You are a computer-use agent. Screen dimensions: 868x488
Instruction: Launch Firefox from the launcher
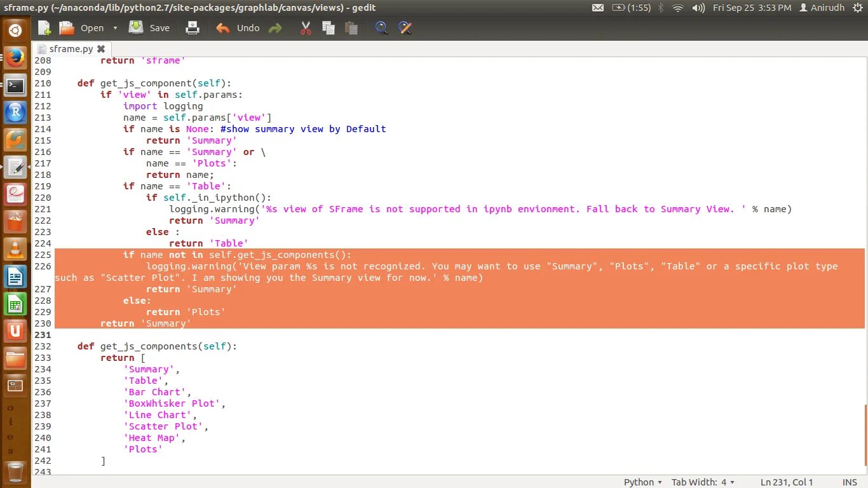point(15,58)
